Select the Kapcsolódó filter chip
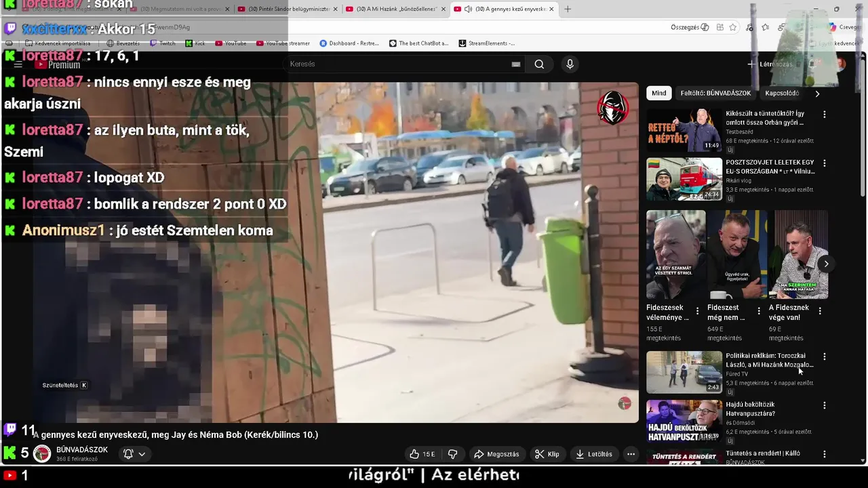This screenshot has width=868, height=488. pos(782,94)
